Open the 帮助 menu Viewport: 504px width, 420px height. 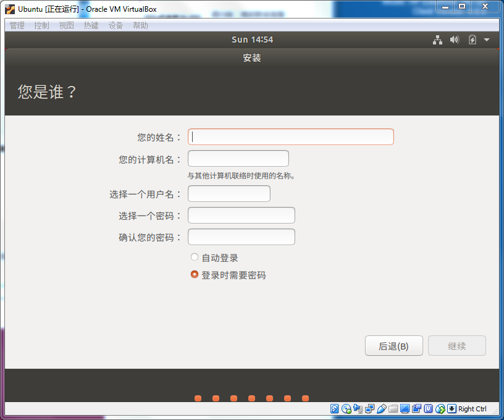pyautogui.click(x=140, y=25)
